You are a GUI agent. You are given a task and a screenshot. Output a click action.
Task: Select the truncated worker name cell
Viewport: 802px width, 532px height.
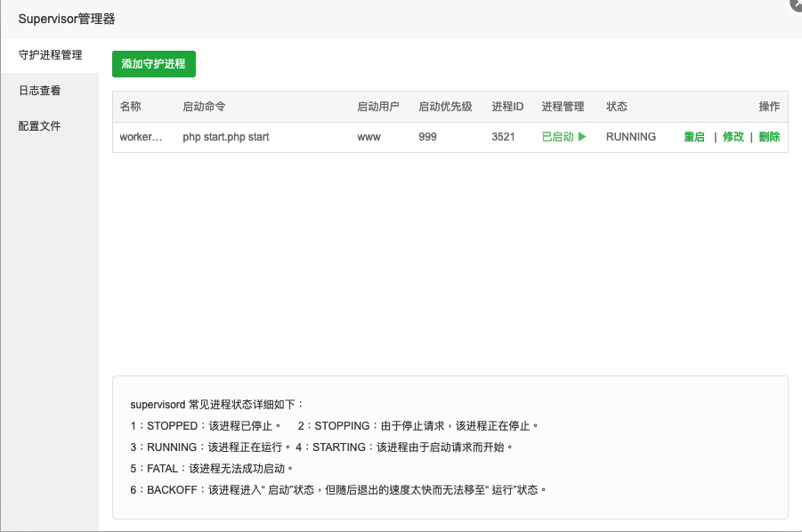(x=142, y=137)
